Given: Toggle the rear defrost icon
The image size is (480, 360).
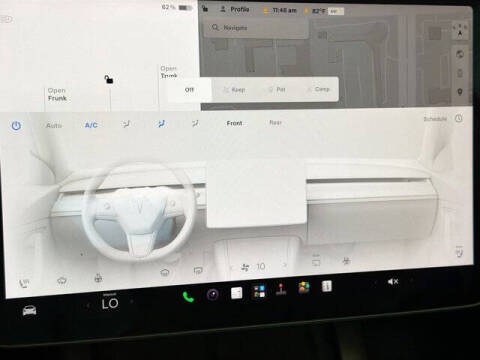Looking at the screenshot, I should tap(198, 270).
